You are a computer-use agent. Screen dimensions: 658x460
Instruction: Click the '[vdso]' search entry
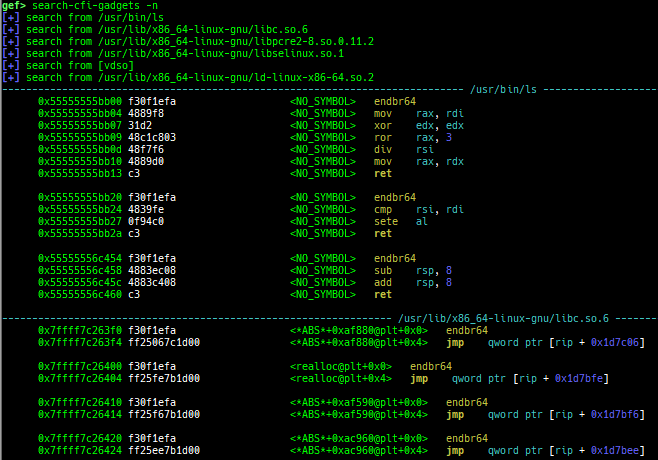click(x=116, y=65)
